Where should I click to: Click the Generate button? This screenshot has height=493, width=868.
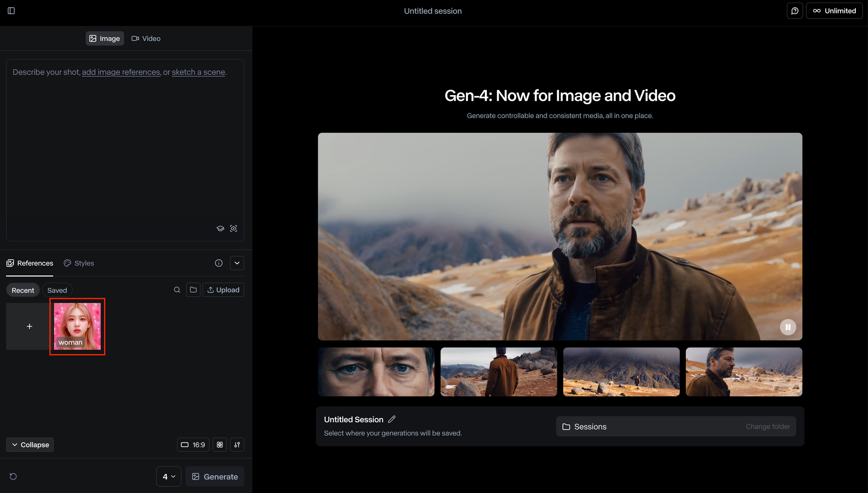pos(215,477)
